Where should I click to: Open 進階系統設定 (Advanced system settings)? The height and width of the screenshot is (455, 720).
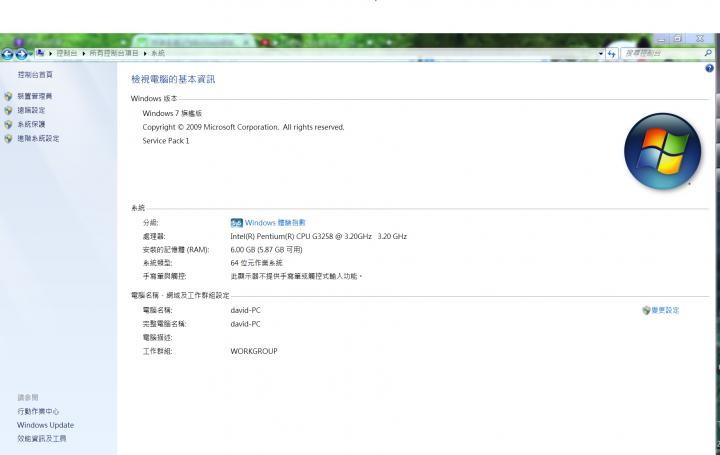(x=38, y=138)
